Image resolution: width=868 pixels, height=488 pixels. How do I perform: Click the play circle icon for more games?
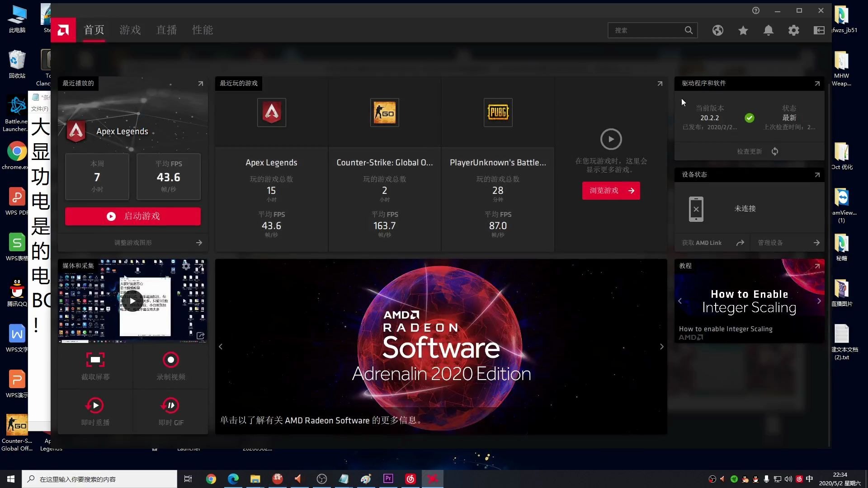(611, 139)
